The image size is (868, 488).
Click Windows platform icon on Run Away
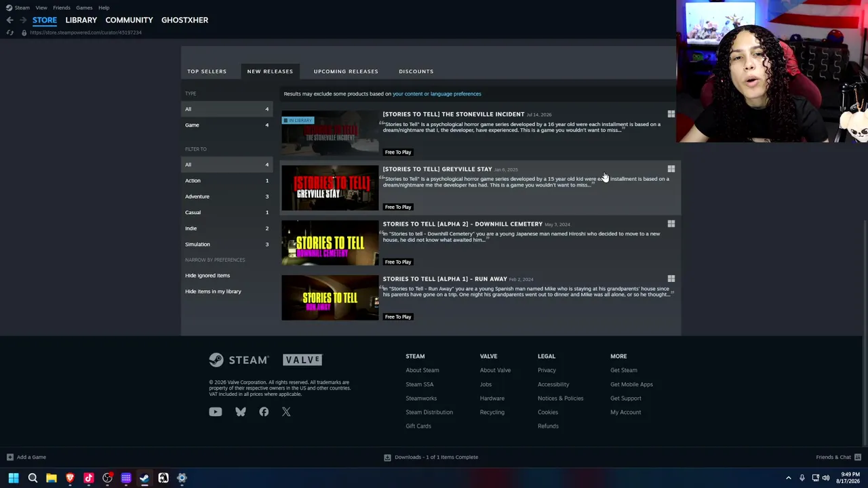pyautogui.click(x=671, y=279)
